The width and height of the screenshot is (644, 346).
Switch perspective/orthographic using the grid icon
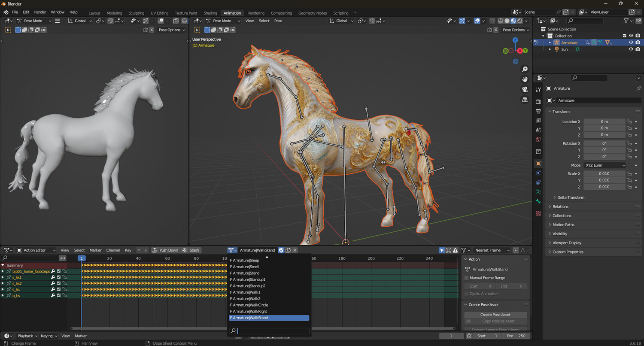(525, 100)
